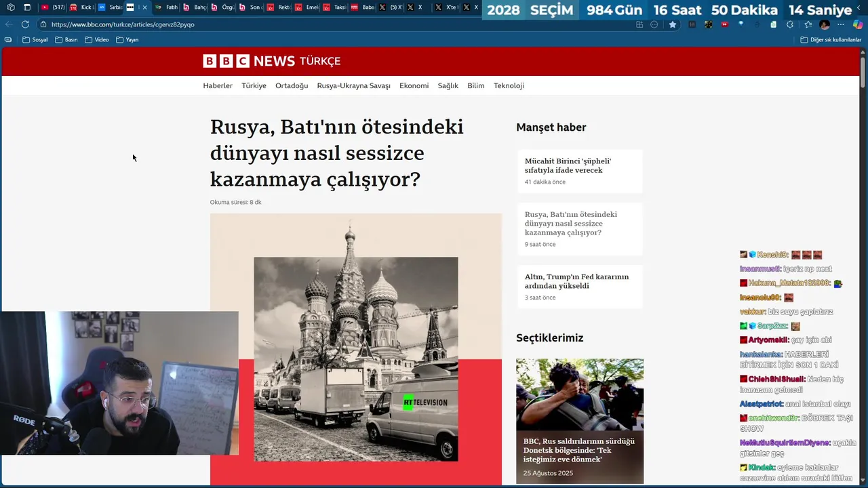This screenshot has width=868, height=488.
Task: Toggle the favorite star for this page
Action: pyautogui.click(x=673, y=24)
